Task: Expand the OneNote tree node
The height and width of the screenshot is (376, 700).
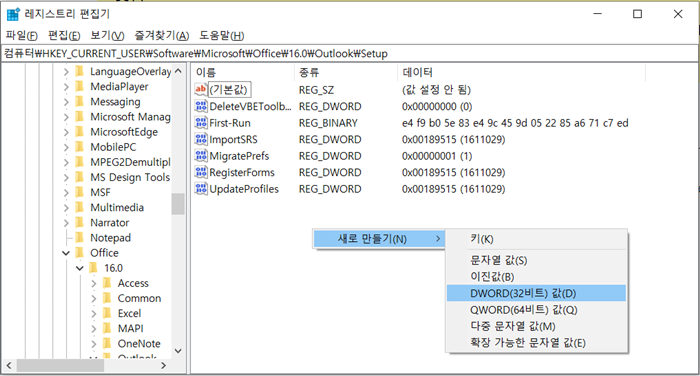Action: [93, 344]
